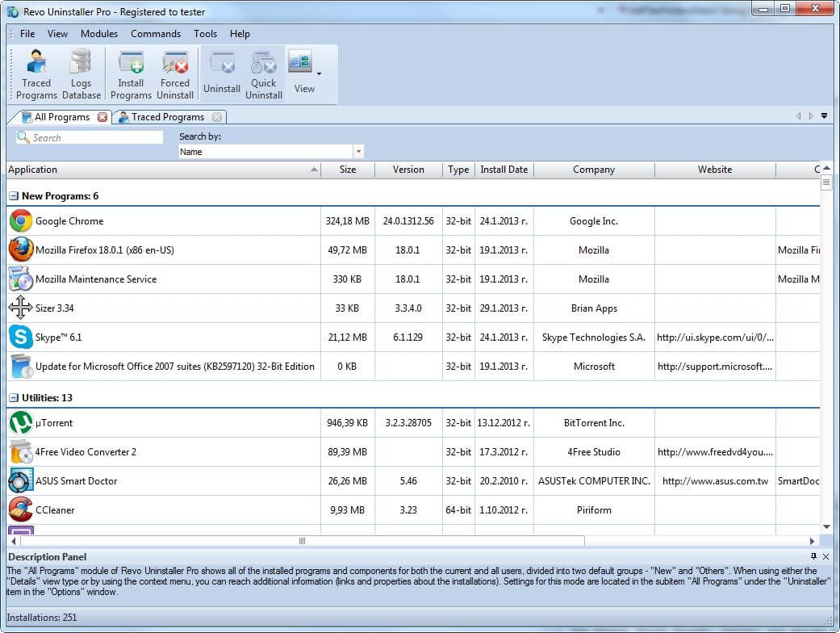The image size is (840, 633).
Task: Click the CCleaner application icon
Action: pyautogui.click(x=21, y=510)
